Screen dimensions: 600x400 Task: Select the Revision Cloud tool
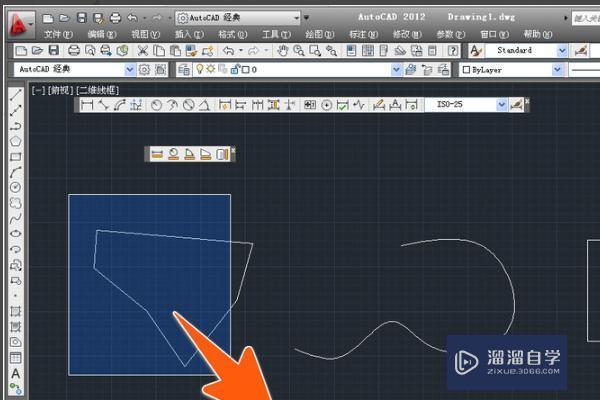15,203
